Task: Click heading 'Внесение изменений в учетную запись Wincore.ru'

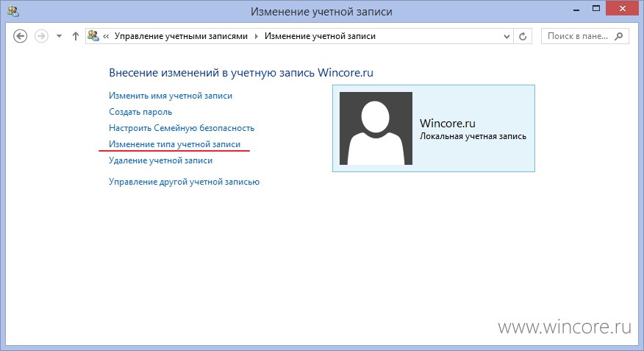Action: click(241, 73)
